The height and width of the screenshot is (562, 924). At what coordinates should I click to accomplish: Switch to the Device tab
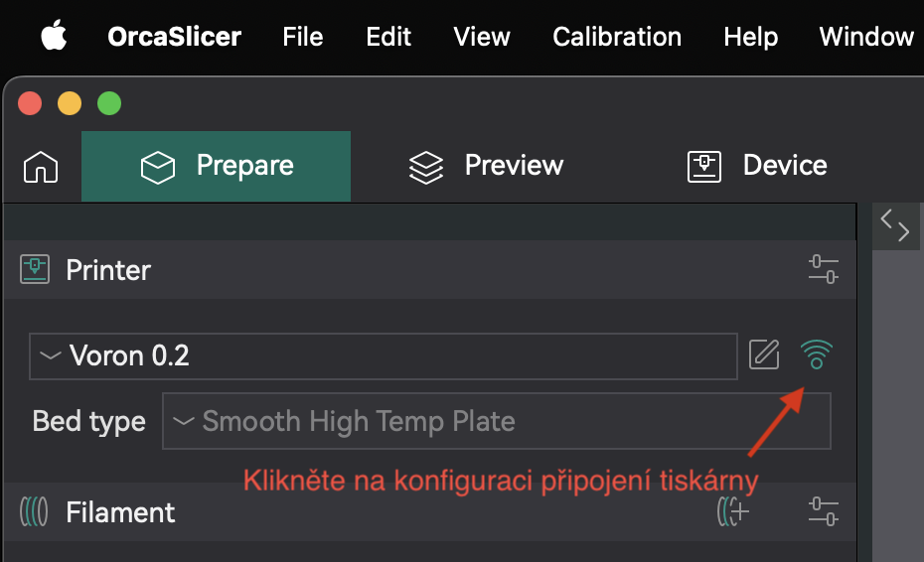(x=757, y=166)
